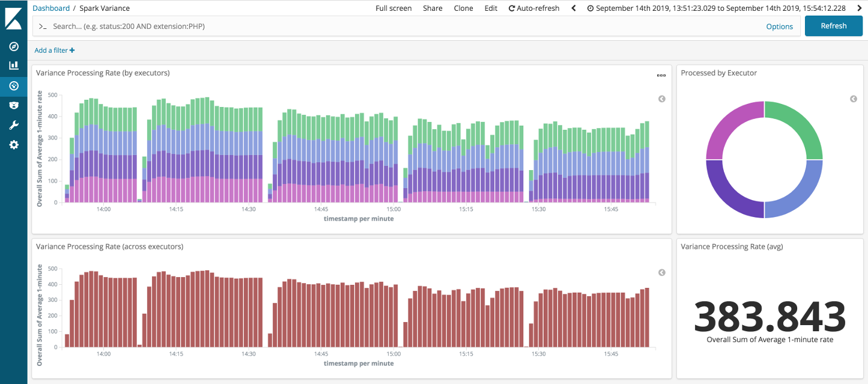Open Discover via the compass icon

pos(14,46)
